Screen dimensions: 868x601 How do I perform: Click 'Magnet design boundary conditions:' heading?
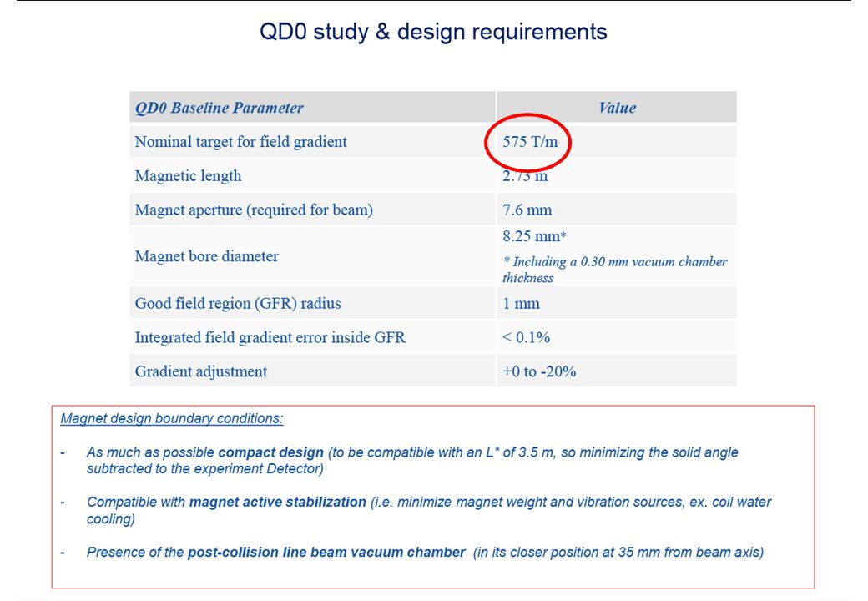pos(172,419)
